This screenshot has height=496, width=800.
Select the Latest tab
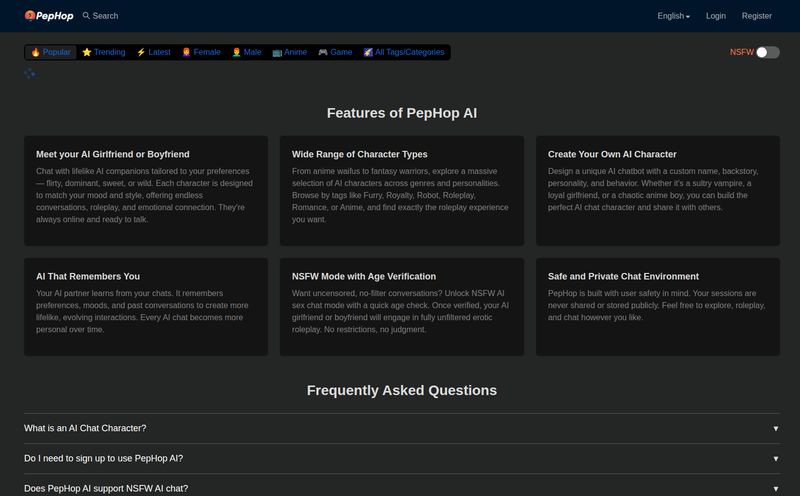[x=154, y=52]
